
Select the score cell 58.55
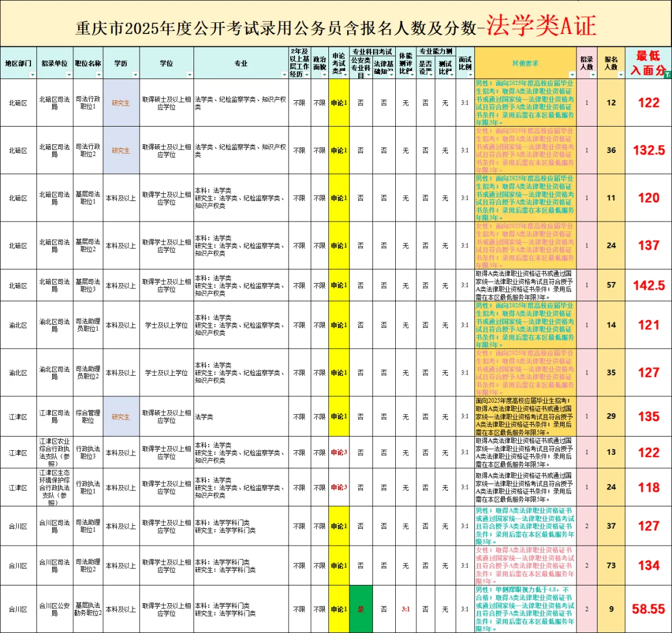[649, 609]
